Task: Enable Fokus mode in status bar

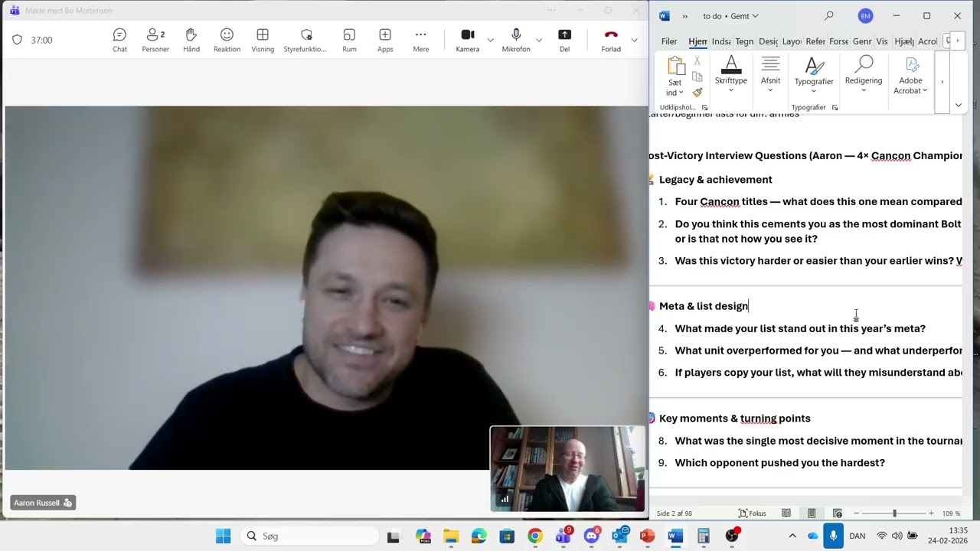Action: pos(752,514)
